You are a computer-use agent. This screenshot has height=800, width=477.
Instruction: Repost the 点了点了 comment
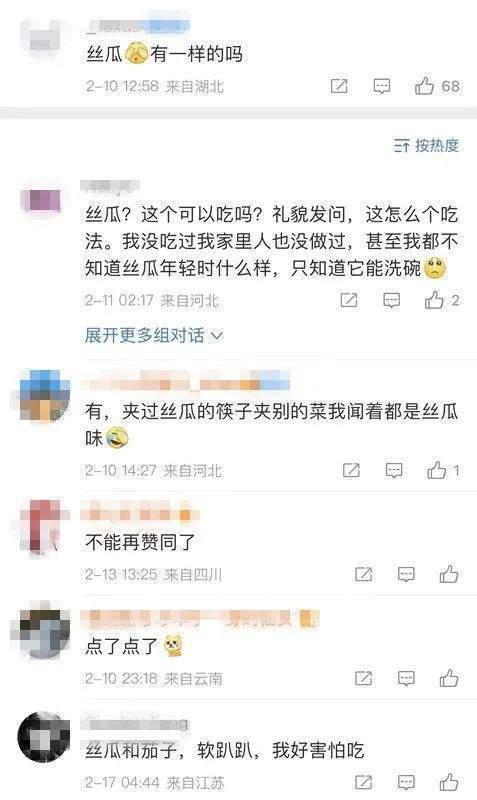click(x=364, y=679)
